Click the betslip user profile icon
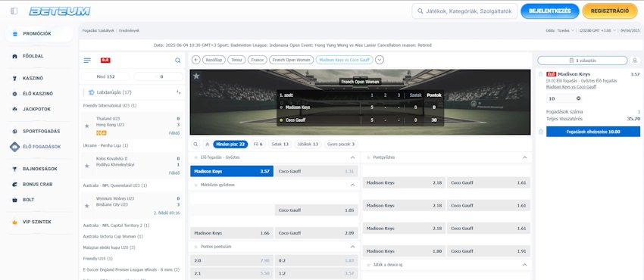 (635, 61)
